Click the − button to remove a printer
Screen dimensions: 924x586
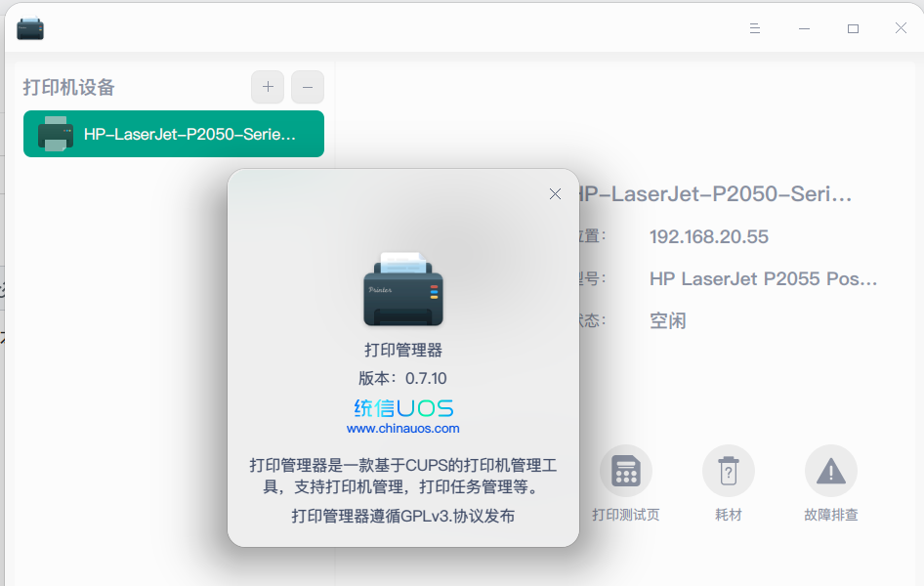(x=307, y=87)
